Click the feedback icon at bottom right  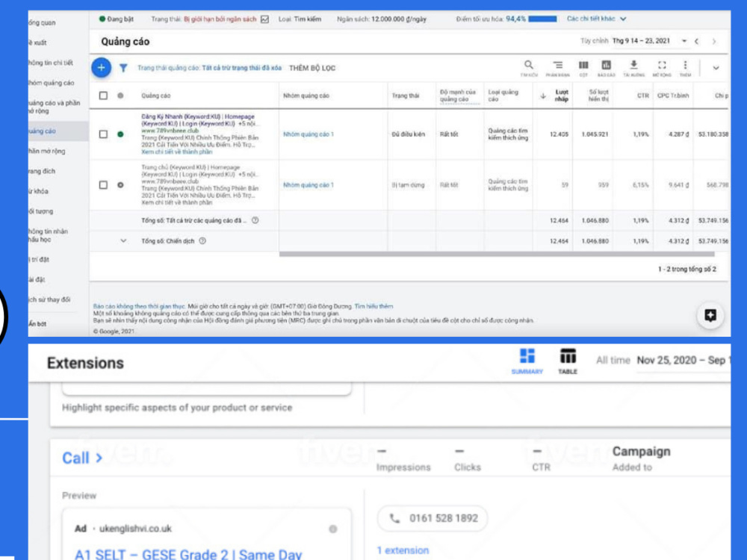point(710,315)
